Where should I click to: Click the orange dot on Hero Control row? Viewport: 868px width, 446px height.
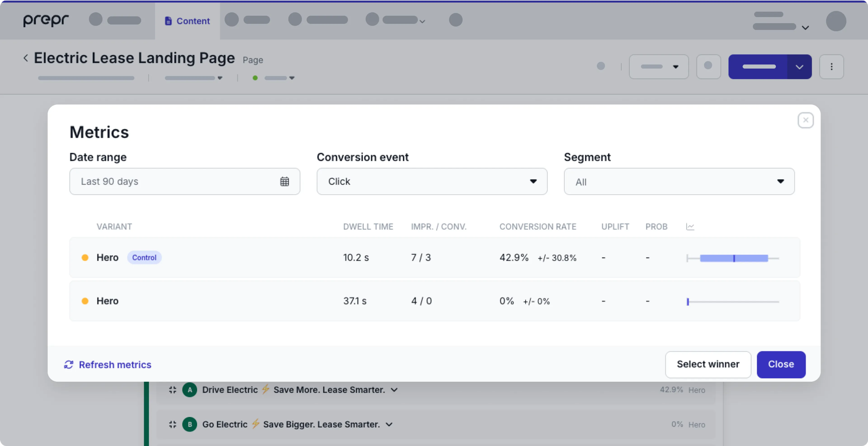[85, 258]
